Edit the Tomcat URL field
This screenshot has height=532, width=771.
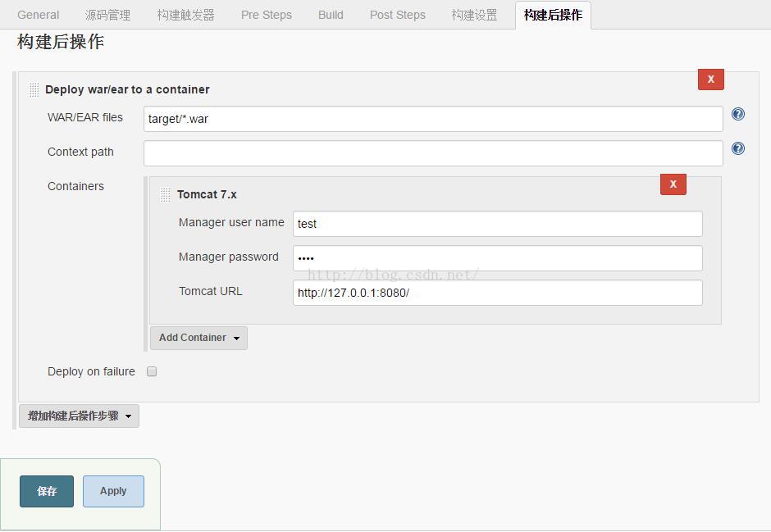[497, 293]
